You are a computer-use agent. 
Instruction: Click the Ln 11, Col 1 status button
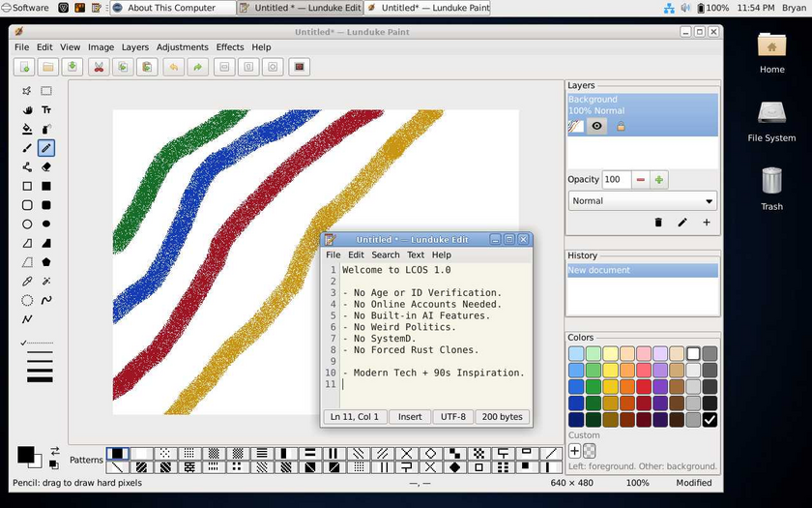355,417
